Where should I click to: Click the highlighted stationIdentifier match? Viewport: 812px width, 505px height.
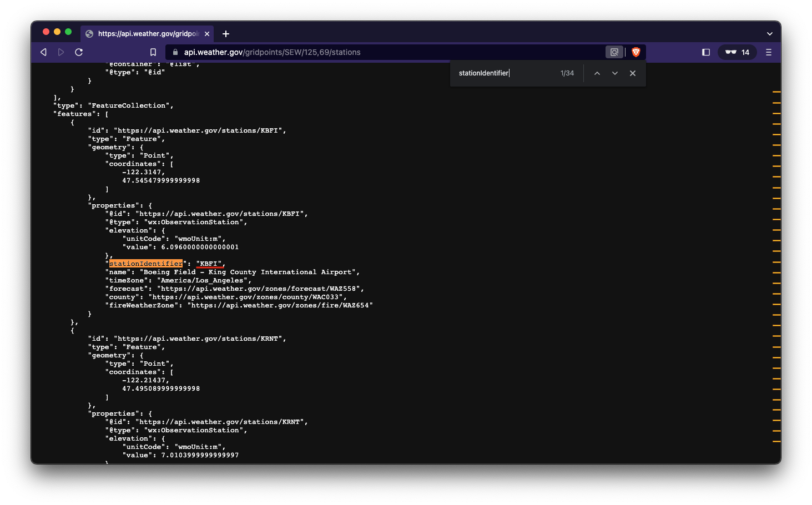[145, 264]
